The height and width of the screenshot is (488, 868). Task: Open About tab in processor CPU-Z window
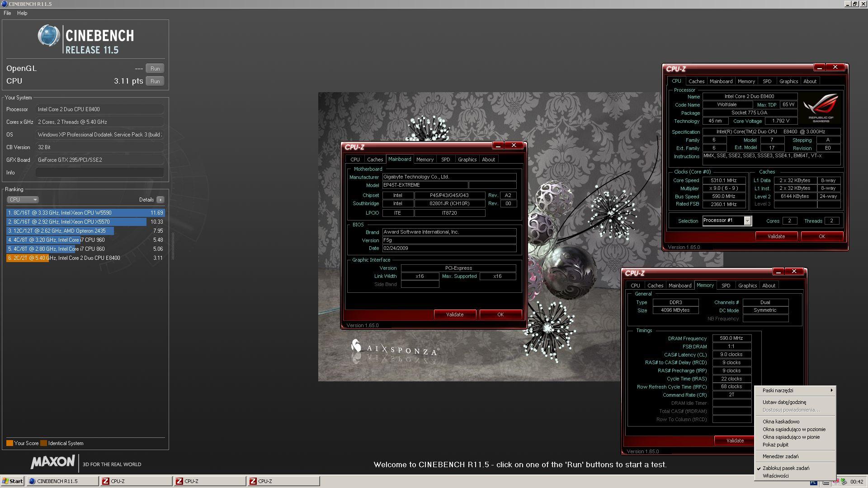(810, 81)
